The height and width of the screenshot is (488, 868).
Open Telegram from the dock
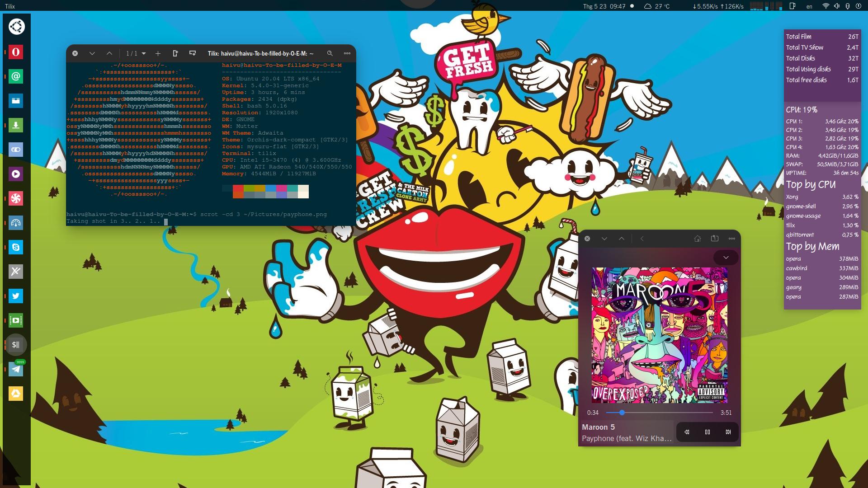point(16,369)
